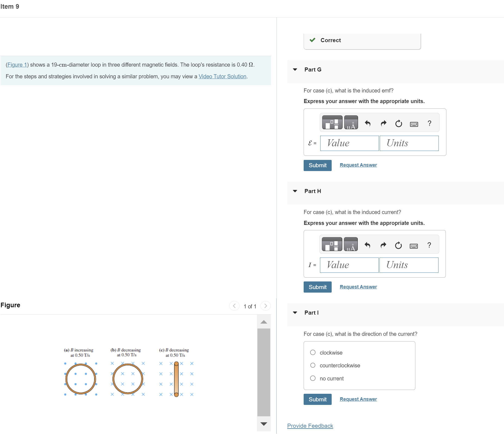Click the undo icon in Part G answer toolbar

click(x=368, y=123)
